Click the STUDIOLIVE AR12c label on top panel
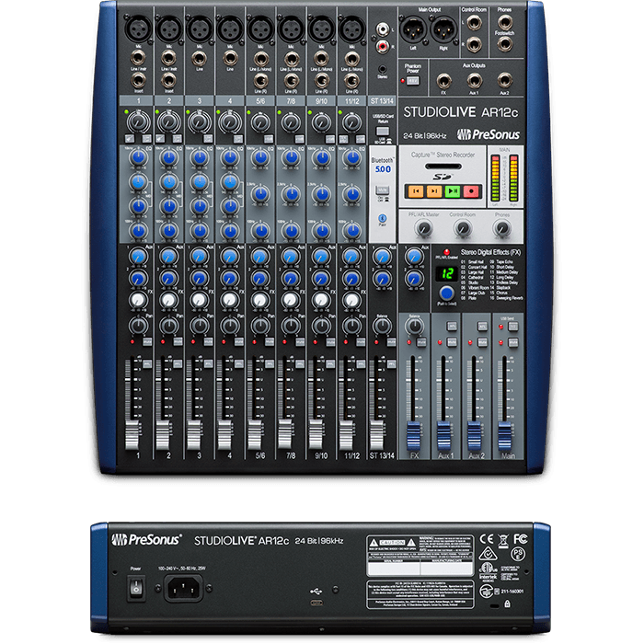The image size is (644, 644). [460, 112]
